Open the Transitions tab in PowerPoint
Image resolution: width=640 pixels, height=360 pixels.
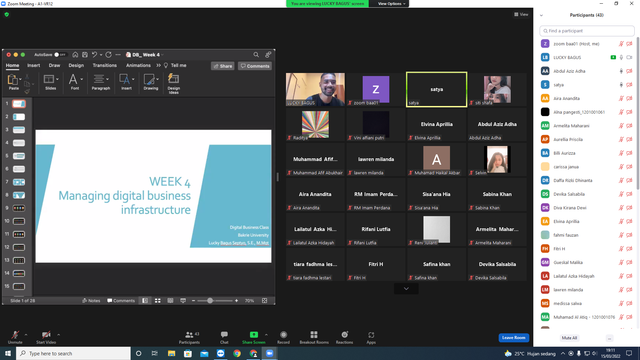point(104,65)
